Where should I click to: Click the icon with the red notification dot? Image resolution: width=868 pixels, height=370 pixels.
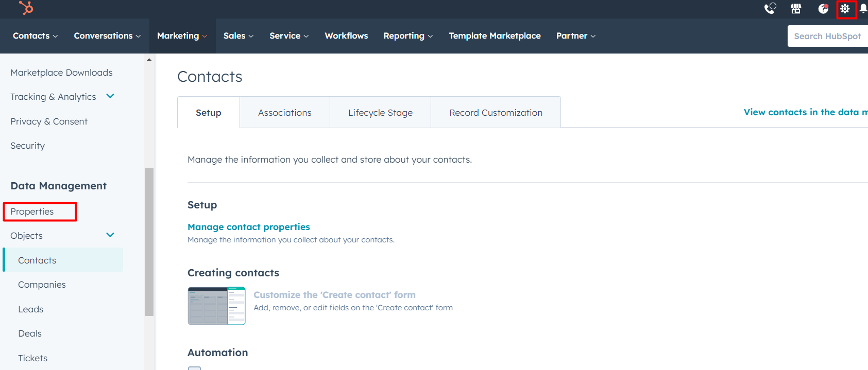click(x=823, y=8)
